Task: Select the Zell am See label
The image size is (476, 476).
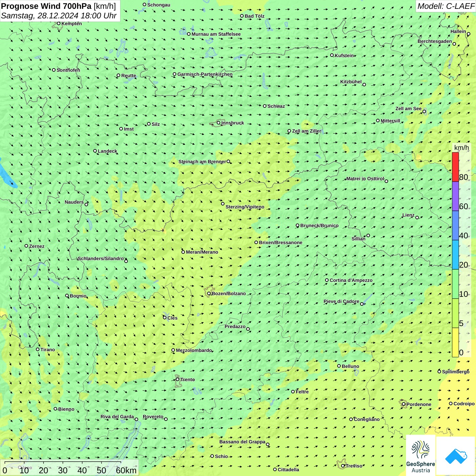Action: 408,108
